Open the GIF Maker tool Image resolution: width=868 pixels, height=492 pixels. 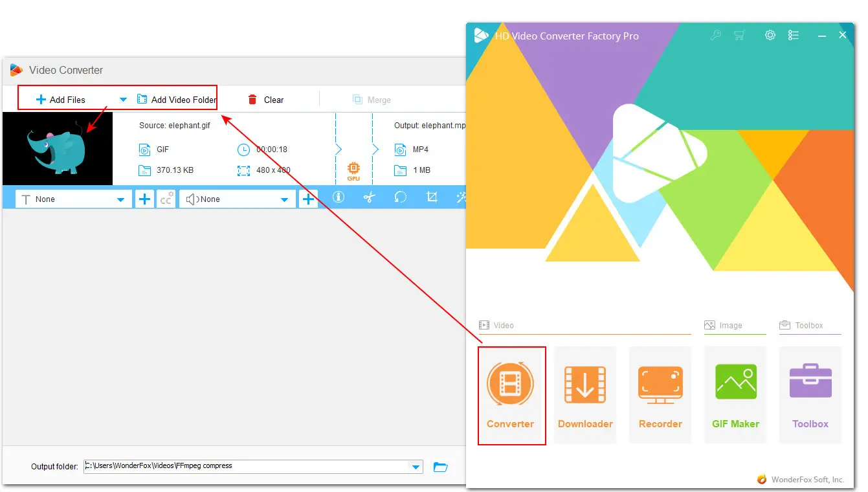[x=735, y=396]
